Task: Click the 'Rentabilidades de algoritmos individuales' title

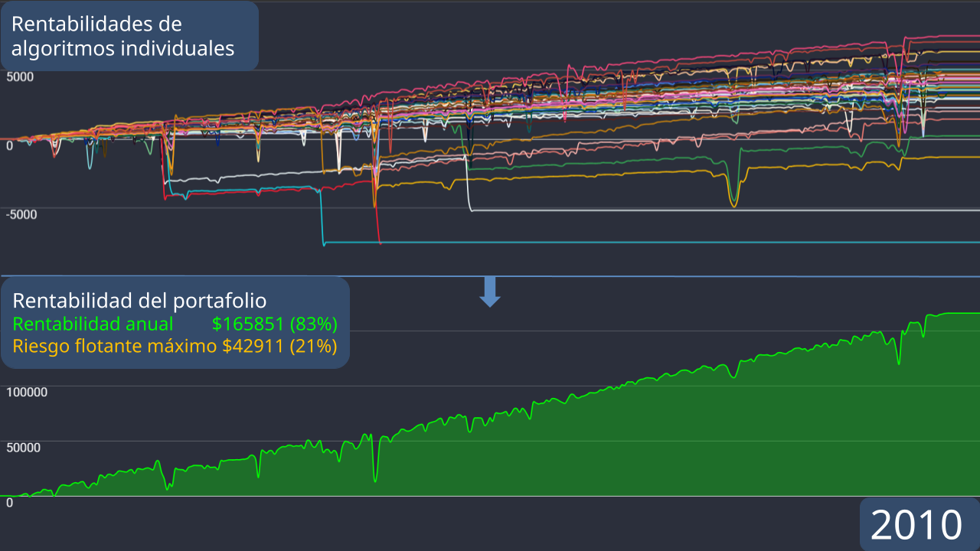Action: click(x=122, y=36)
